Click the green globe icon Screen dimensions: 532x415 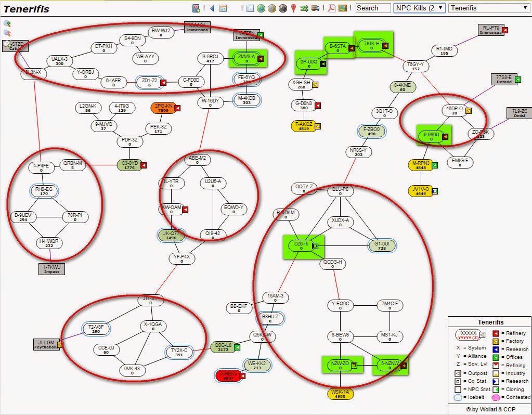[261, 8]
